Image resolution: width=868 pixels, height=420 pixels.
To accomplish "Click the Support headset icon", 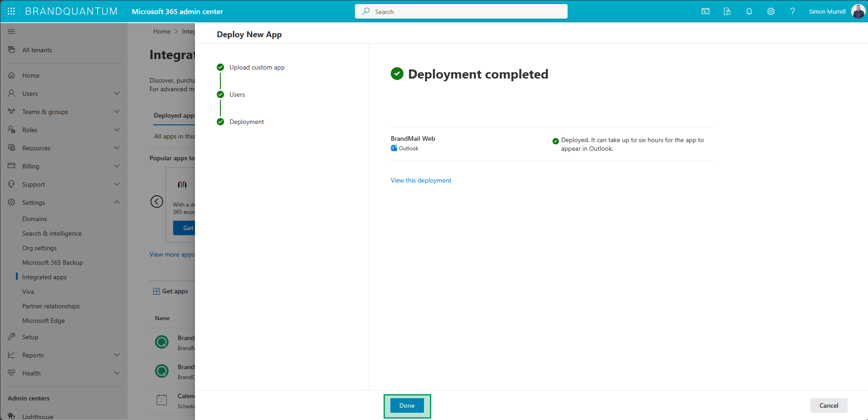I will [x=11, y=184].
